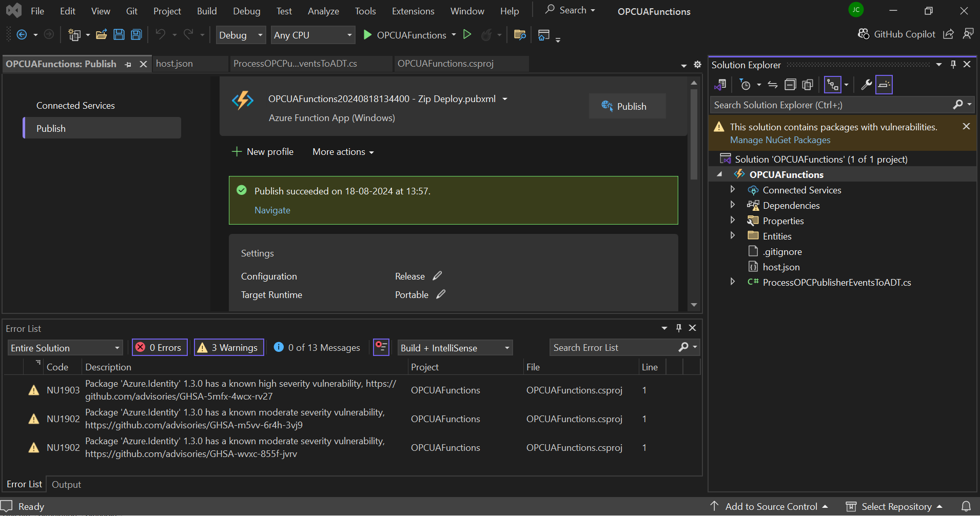Switch to the Output tab at bottom

pos(66,484)
